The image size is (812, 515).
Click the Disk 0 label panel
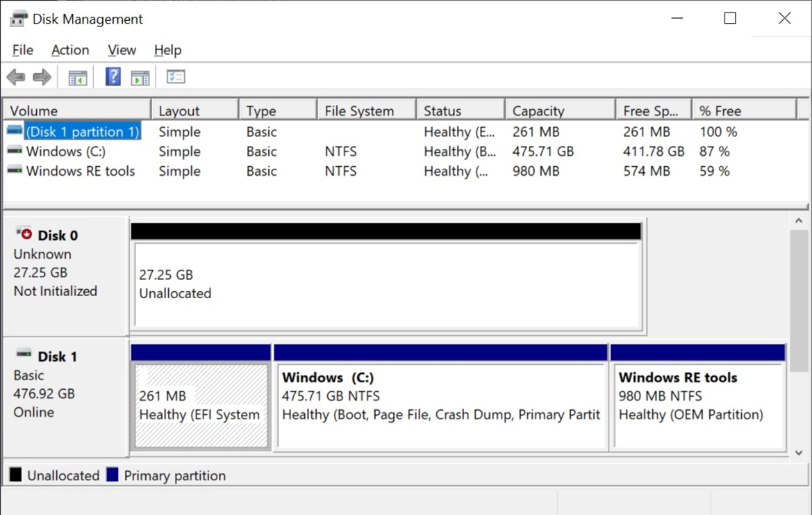pyautogui.click(x=66, y=277)
